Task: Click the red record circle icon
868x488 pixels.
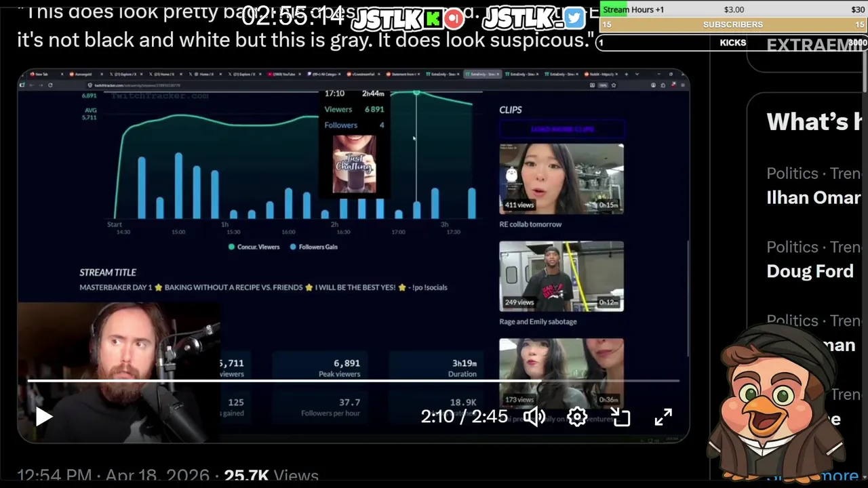Action: [454, 19]
